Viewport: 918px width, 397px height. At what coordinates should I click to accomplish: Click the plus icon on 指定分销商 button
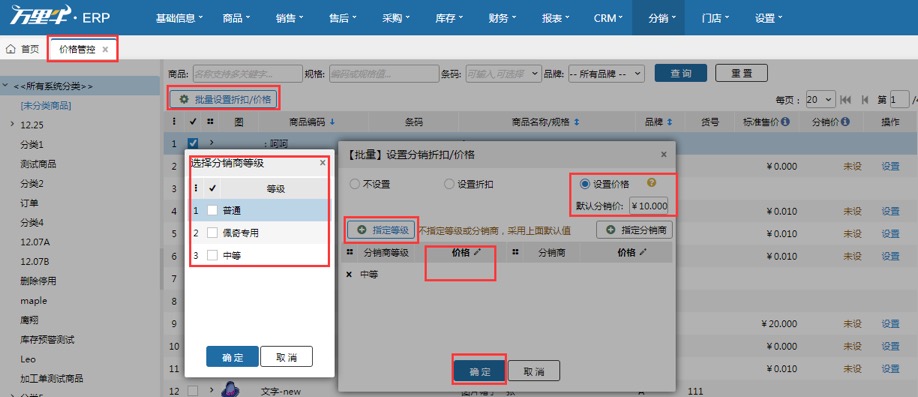611,230
